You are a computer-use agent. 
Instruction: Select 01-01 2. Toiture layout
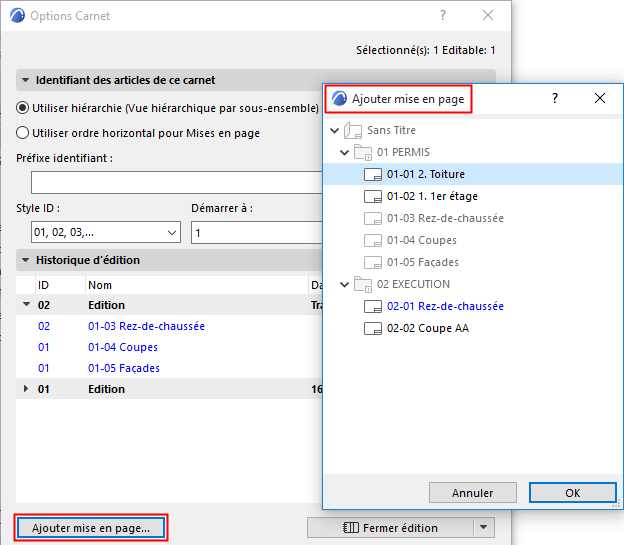[426, 174]
